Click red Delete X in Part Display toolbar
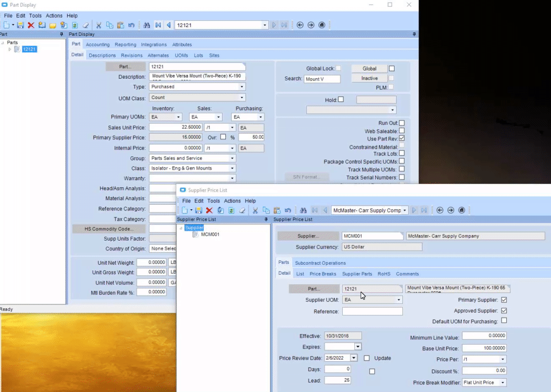The width and height of the screenshot is (551, 392). [x=31, y=25]
